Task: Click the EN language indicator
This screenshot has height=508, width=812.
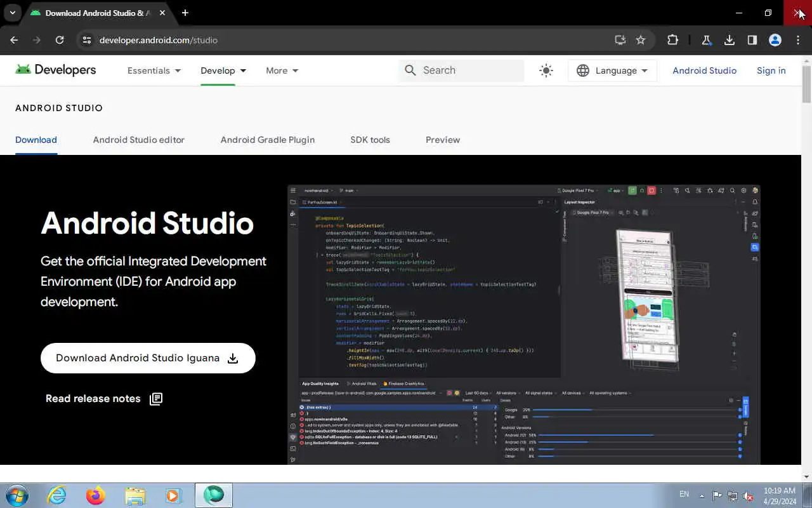Action: pyautogui.click(x=684, y=494)
